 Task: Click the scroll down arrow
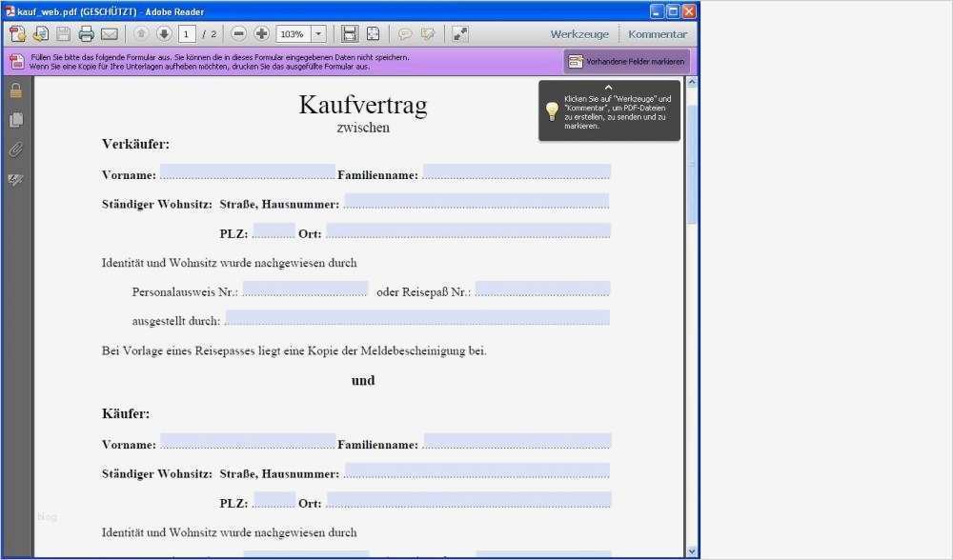click(692, 552)
